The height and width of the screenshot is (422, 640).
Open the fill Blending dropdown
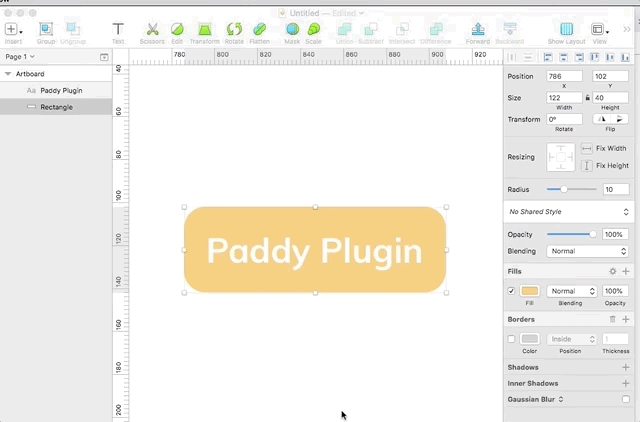[571, 291]
